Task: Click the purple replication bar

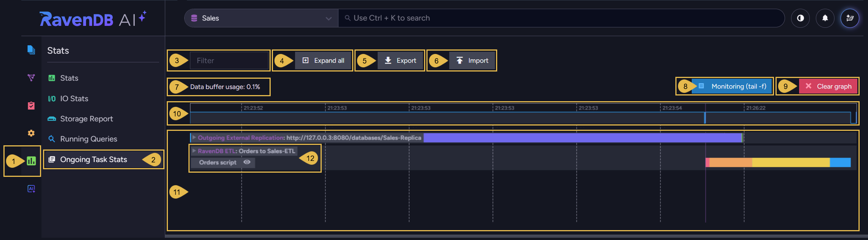Action: pyautogui.click(x=583, y=138)
